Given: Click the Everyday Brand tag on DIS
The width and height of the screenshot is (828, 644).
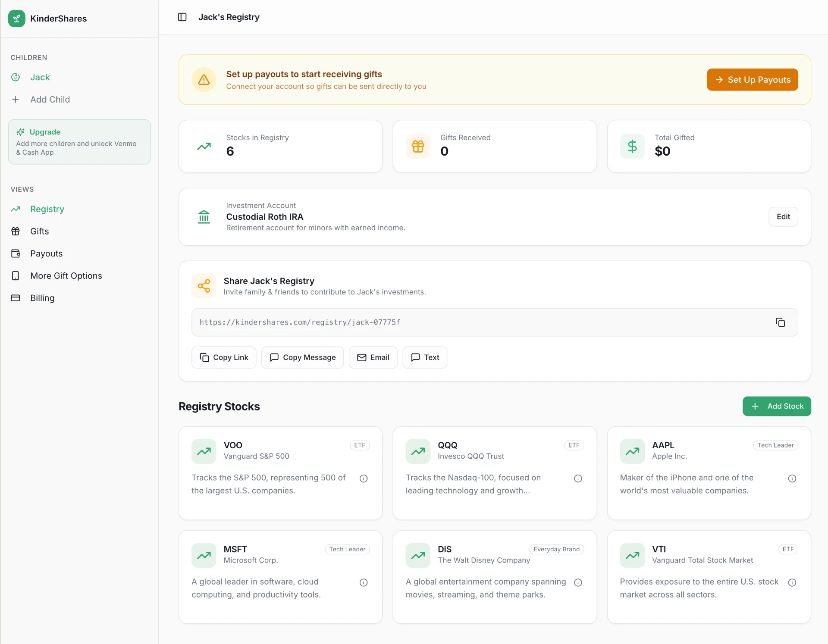Looking at the screenshot, I should 556,550.
